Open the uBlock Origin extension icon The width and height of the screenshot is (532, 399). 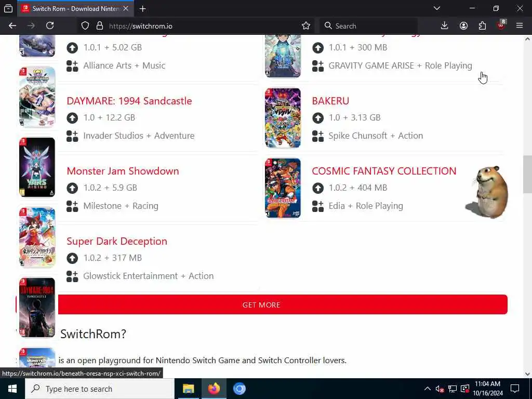[501, 25]
